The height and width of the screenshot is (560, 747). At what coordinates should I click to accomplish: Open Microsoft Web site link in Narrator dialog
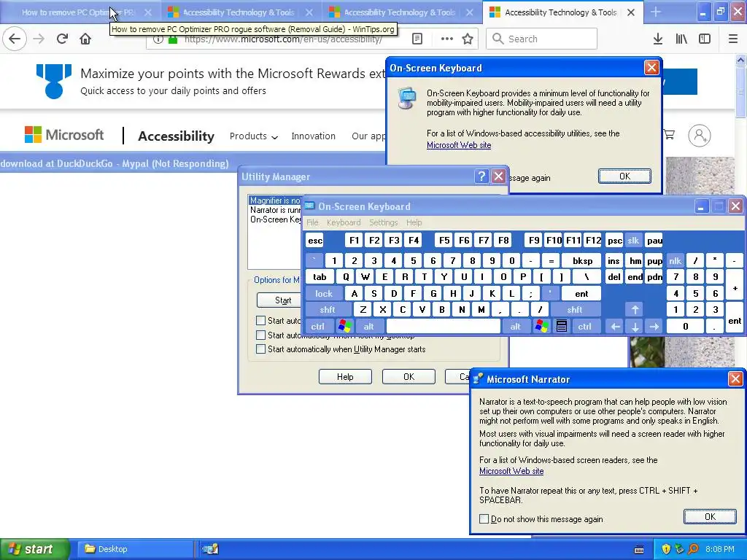511,471
